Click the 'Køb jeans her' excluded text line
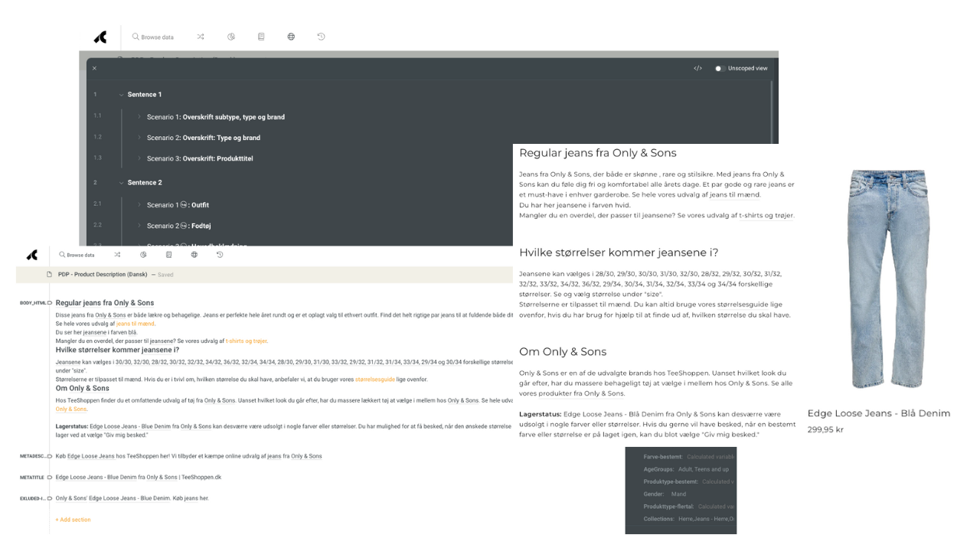980x551 pixels. point(132,498)
